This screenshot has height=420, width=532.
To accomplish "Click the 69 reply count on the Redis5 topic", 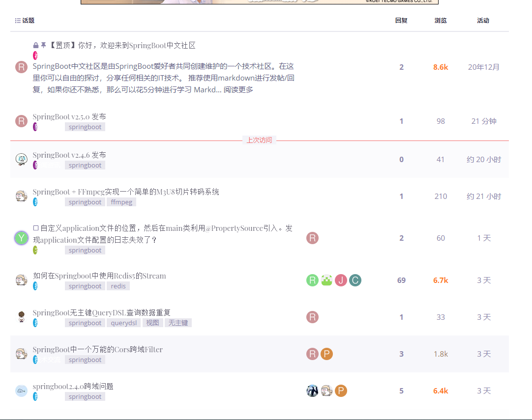I will point(401,280).
